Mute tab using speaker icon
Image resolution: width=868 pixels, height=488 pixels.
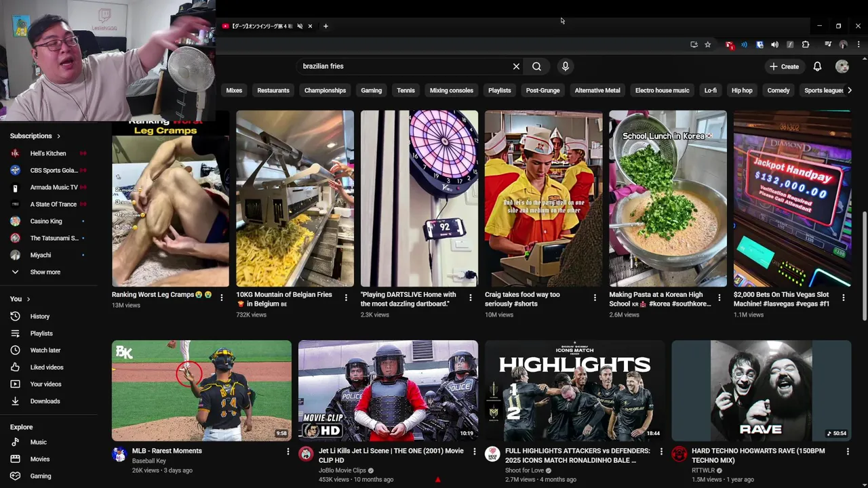point(300,26)
